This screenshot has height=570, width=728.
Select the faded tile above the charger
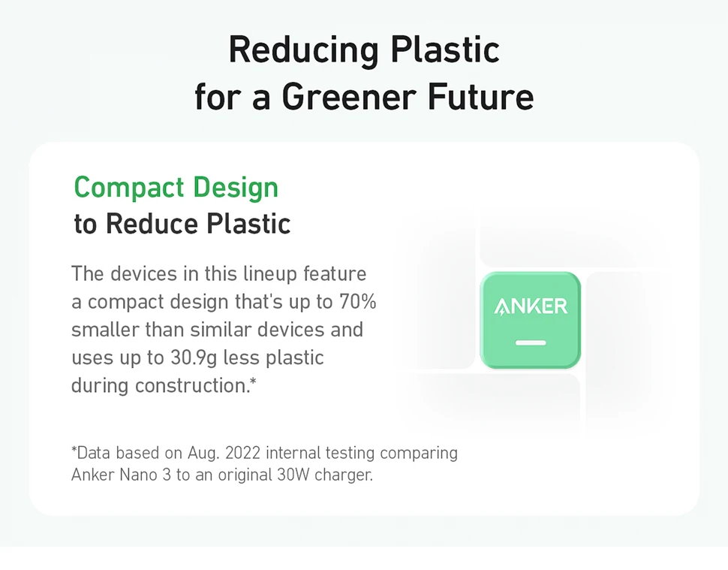tap(570, 240)
